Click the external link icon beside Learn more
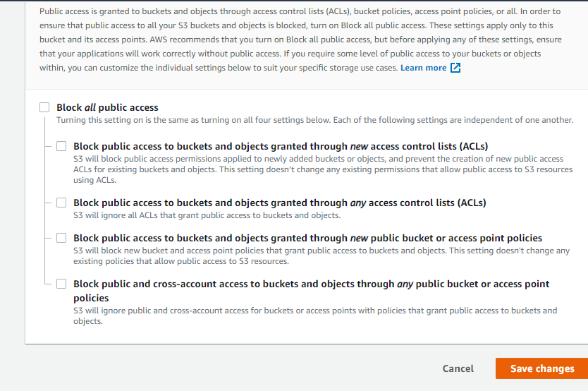Image resolution: width=588 pixels, height=391 pixels. click(455, 68)
